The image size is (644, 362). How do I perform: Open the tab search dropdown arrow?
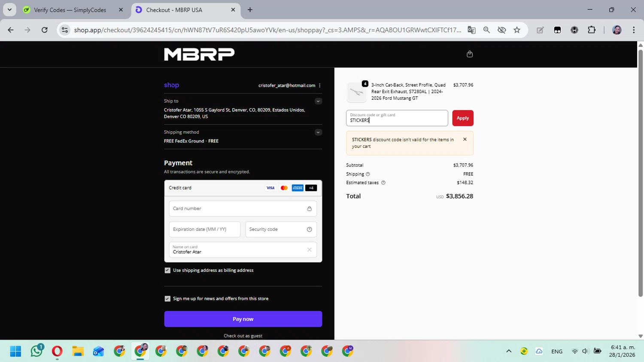click(9, 9)
